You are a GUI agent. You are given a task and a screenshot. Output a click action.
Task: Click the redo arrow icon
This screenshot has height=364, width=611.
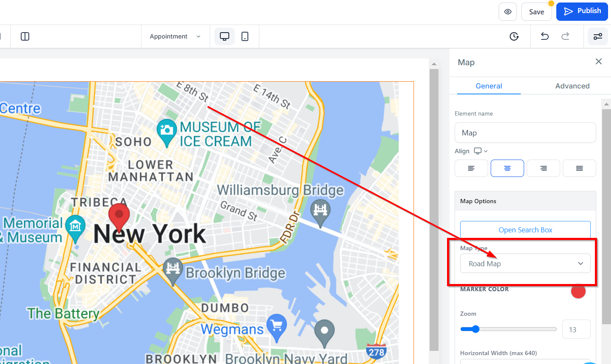pyautogui.click(x=565, y=36)
